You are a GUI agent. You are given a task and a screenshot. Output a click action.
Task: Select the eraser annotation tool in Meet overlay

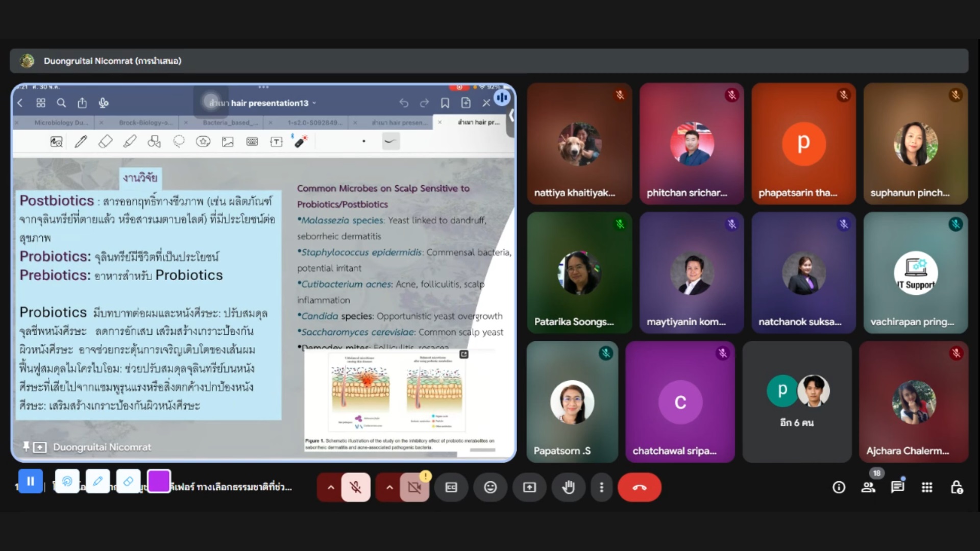[129, 481]
